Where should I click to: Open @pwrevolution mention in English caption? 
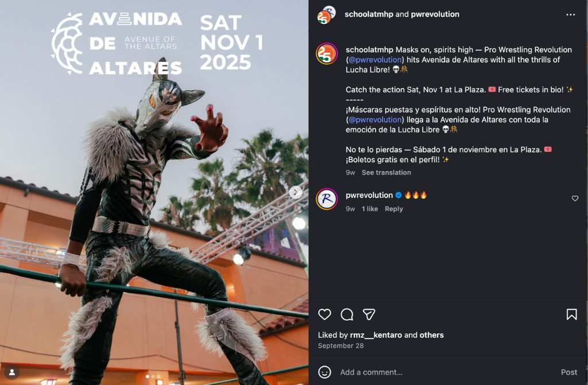coord(375,60)
